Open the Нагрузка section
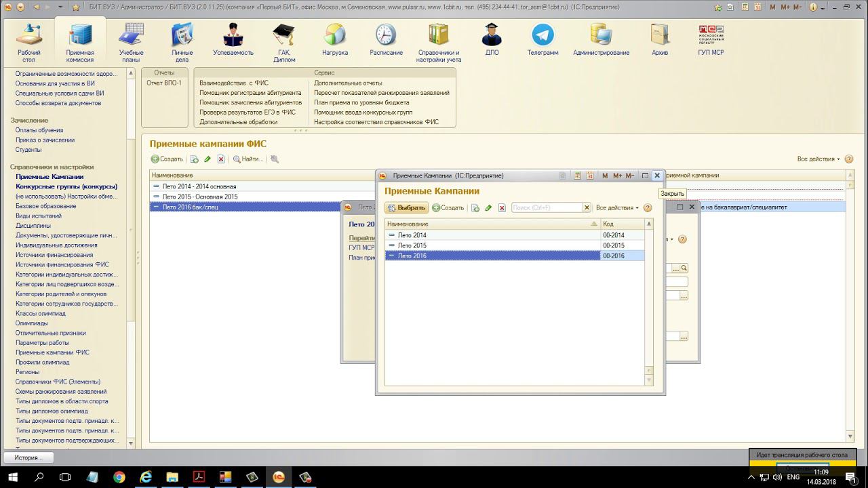Image resolution: width=868 pixels, height=488 pixels. pos(335,39)
